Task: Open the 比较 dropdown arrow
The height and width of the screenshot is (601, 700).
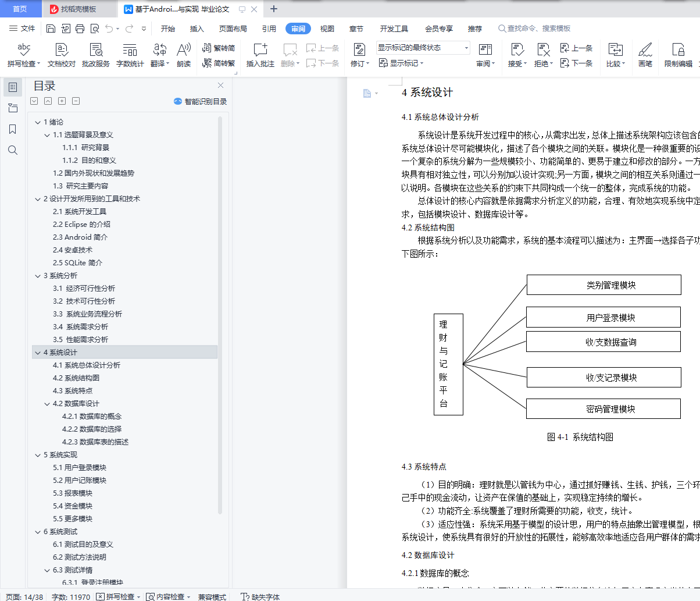Action: [x=624, y=64]
